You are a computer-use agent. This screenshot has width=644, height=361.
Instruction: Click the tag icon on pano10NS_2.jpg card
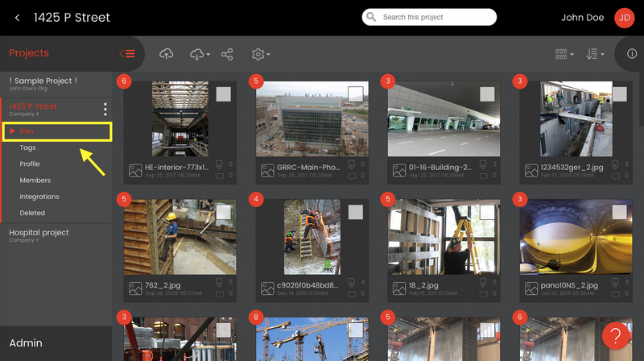[x=615, y=283]
